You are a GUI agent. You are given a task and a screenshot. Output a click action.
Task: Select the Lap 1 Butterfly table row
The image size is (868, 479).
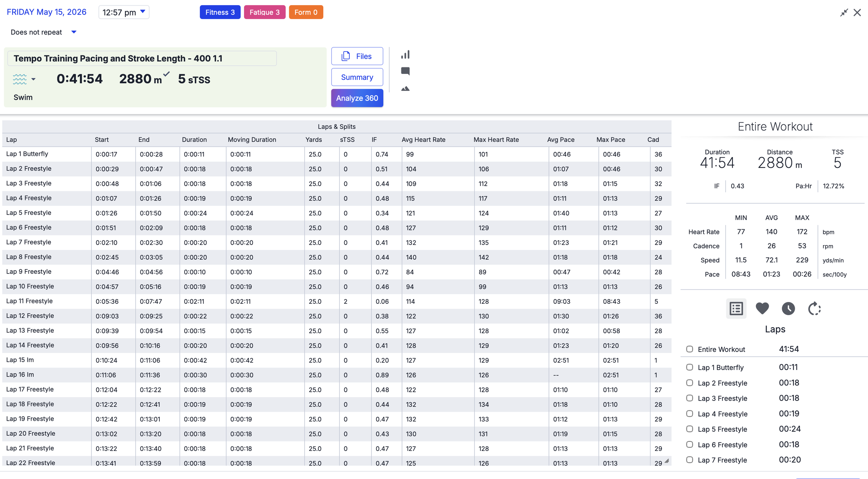coord(337,154)
